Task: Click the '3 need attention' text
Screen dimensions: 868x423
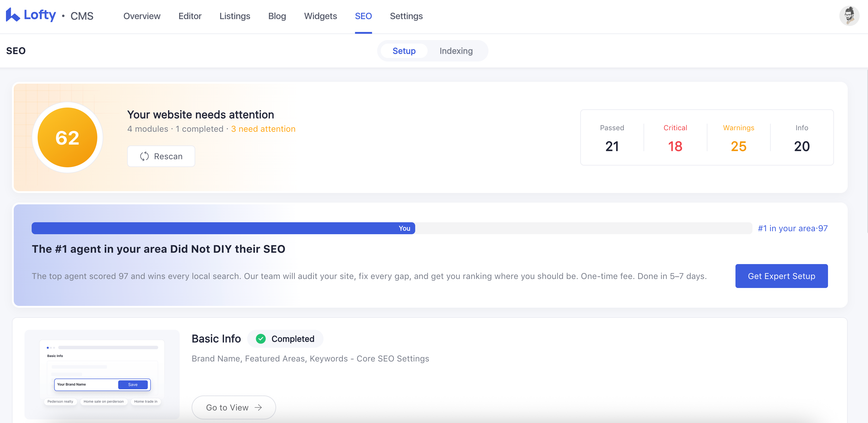Action: tap(263, 129)
